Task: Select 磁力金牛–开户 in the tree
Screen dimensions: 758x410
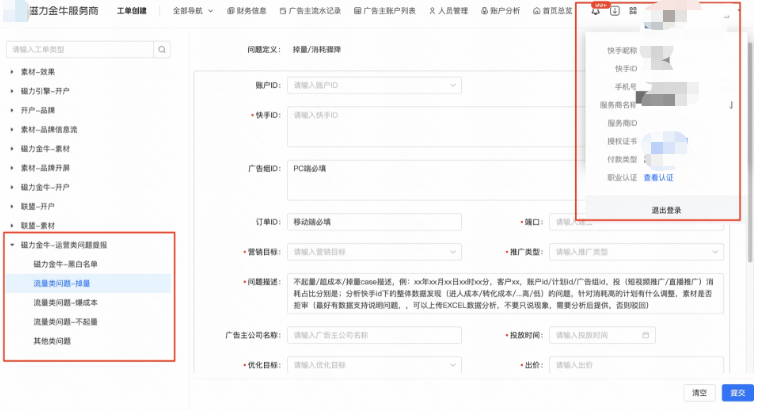Action: pyautogui.click(x=45, y=188)
